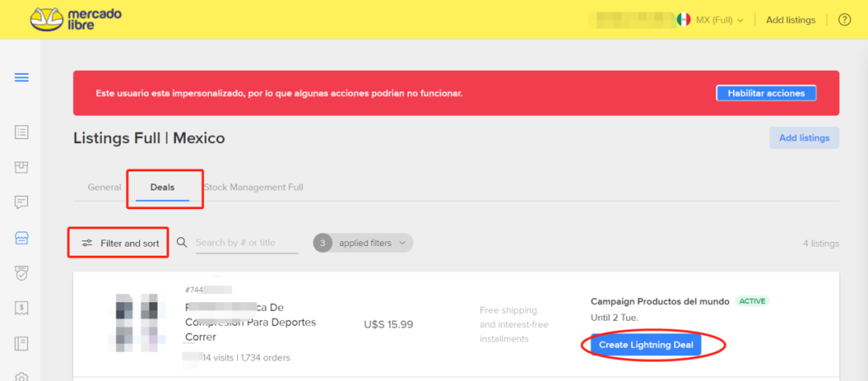Click the help question mark icon
The width and height of the screenshot is (868, 381).
[x=844, y=20]
